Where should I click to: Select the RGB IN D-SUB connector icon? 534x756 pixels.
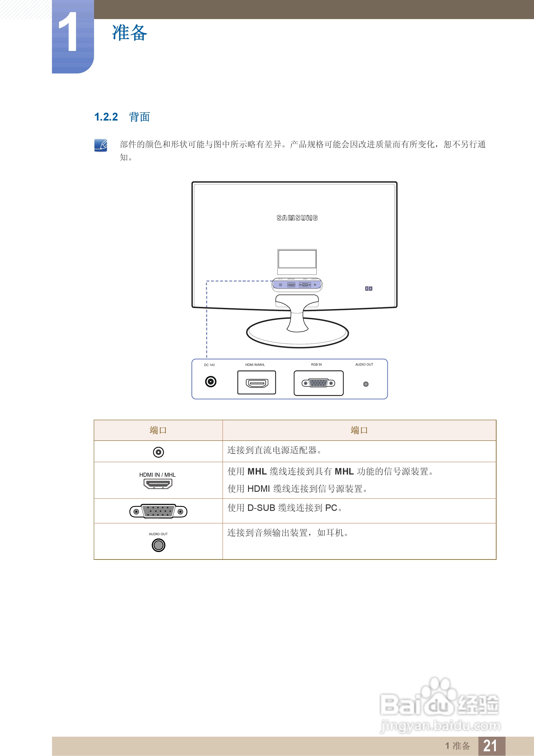[x=318, y=383]
